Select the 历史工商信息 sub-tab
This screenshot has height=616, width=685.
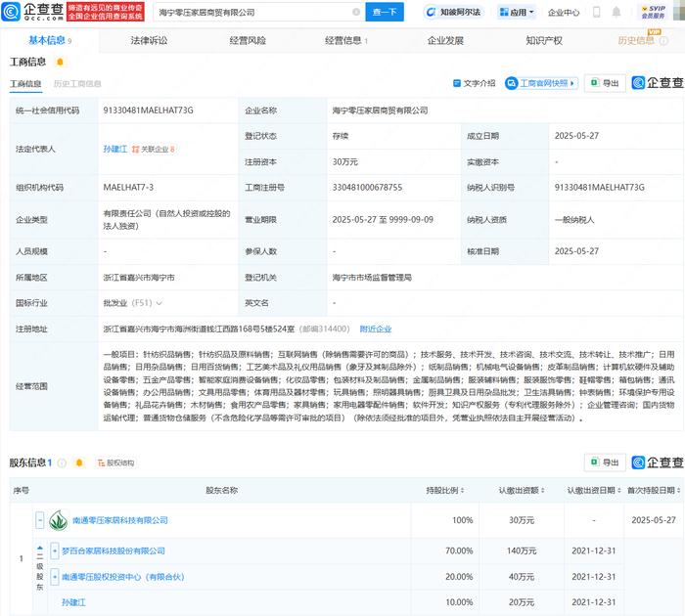coord(77,83)
